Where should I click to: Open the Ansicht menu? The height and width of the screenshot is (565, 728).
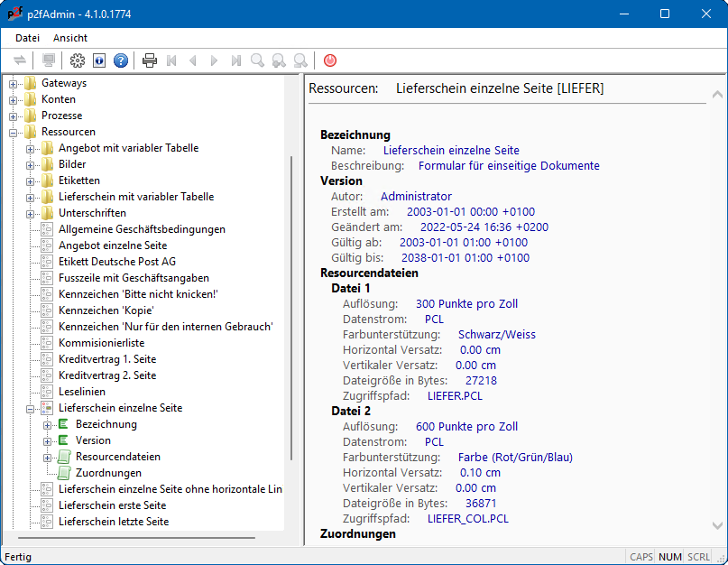[x=70, y=38]
